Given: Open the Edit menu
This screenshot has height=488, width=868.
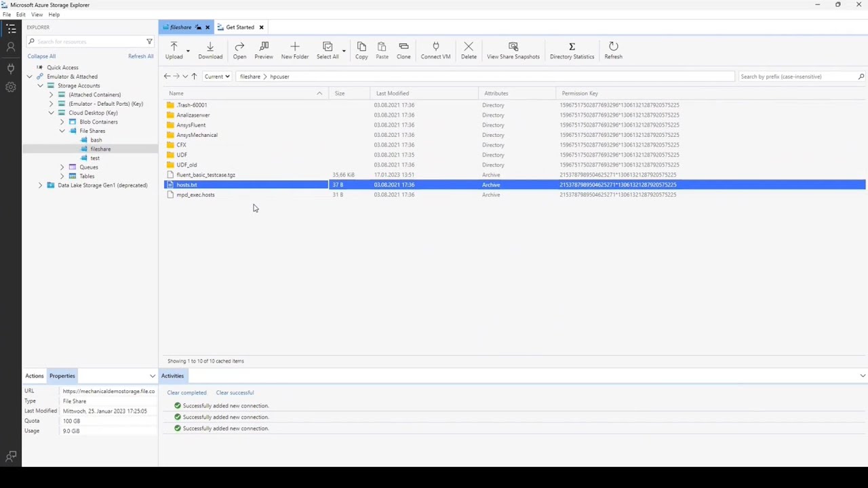Looking at the screenshot, I should [x=21, y=14].
